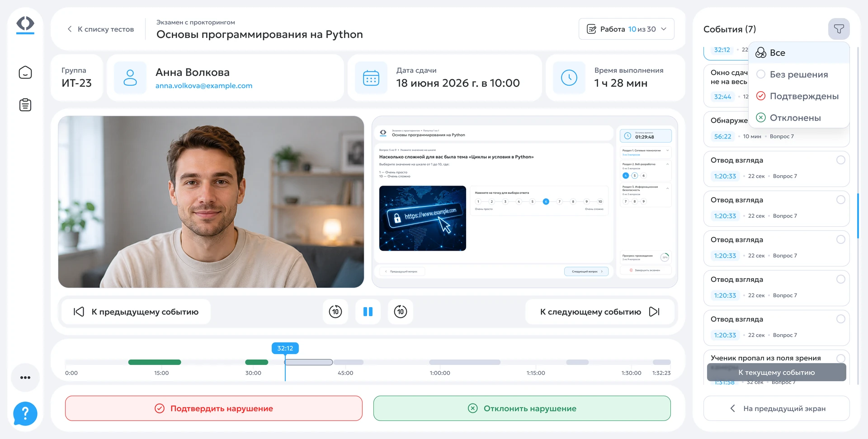Screen dimensions: 868x439
Task: Click Отклонить нарушение button
Action: point(522,408)
